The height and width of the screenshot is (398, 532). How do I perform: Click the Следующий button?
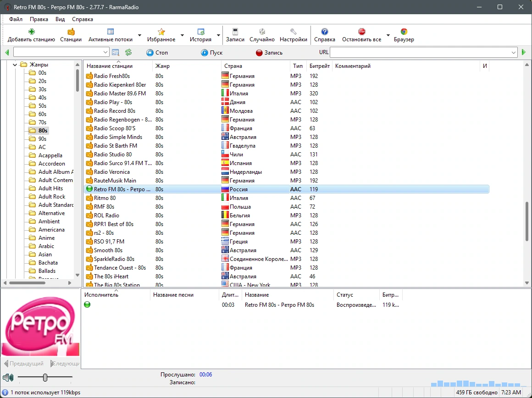coord(65,364)
